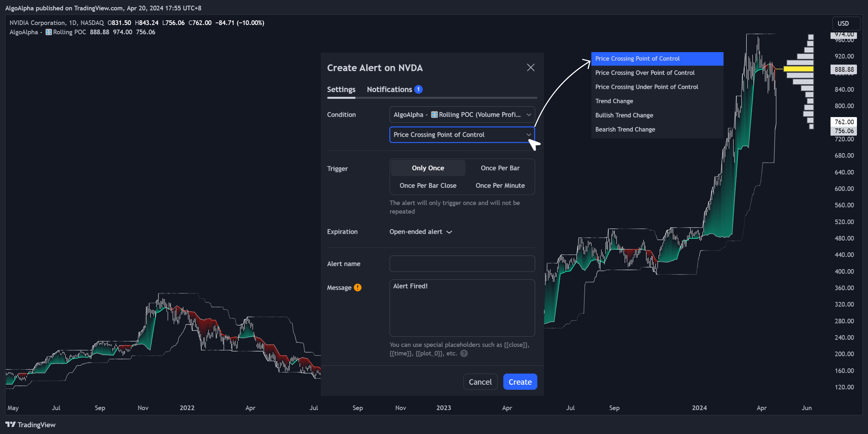
Task: Select Price Crossing Point of Control option
Action: click(x=657, y=59)
